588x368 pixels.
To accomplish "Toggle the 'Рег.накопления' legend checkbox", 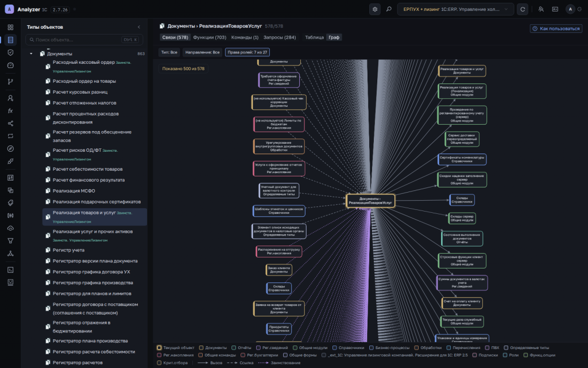I will click(x=160, y=355).
